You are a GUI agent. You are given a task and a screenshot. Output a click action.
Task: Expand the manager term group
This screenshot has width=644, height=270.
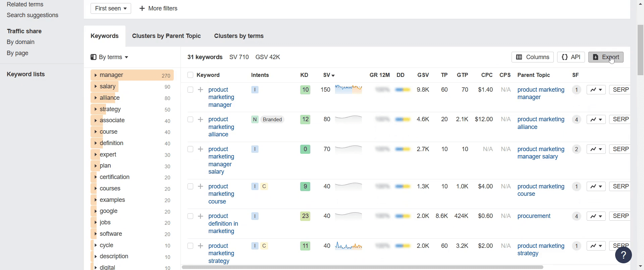(96, 75)
